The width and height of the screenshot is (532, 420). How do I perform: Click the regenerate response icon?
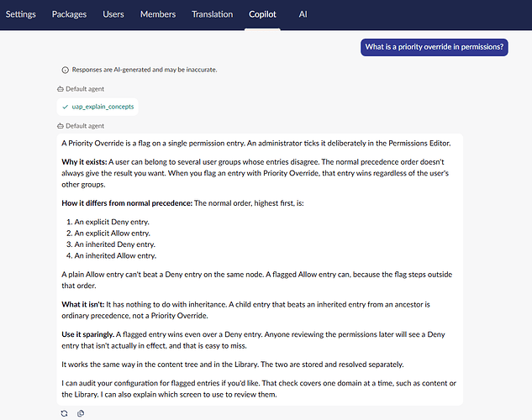(x=64, y=413)
